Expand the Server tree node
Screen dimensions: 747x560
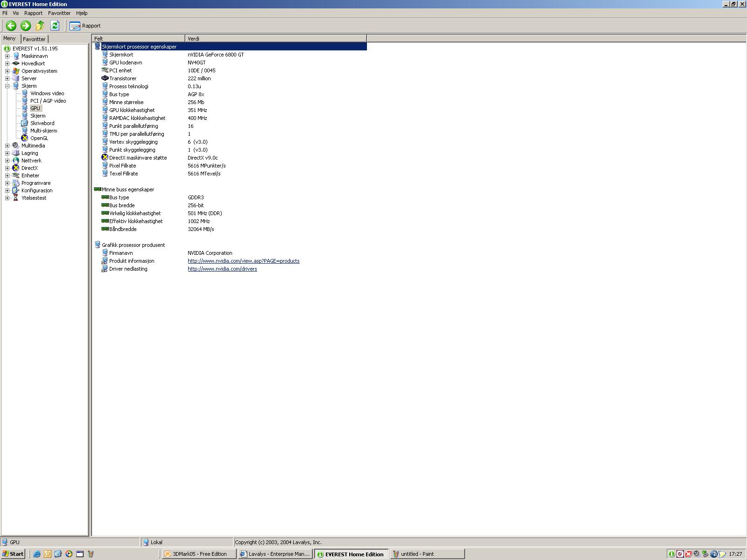[7, 78]
